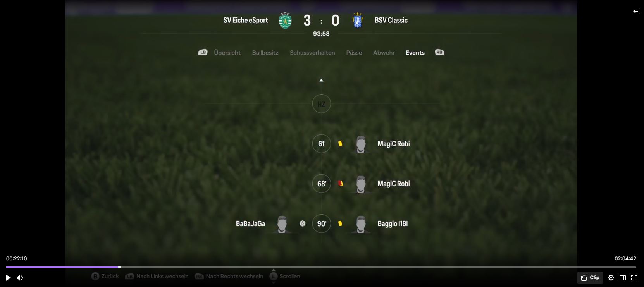
Task: Switch to the Übersicht tab
Action: tap(227, 53)
